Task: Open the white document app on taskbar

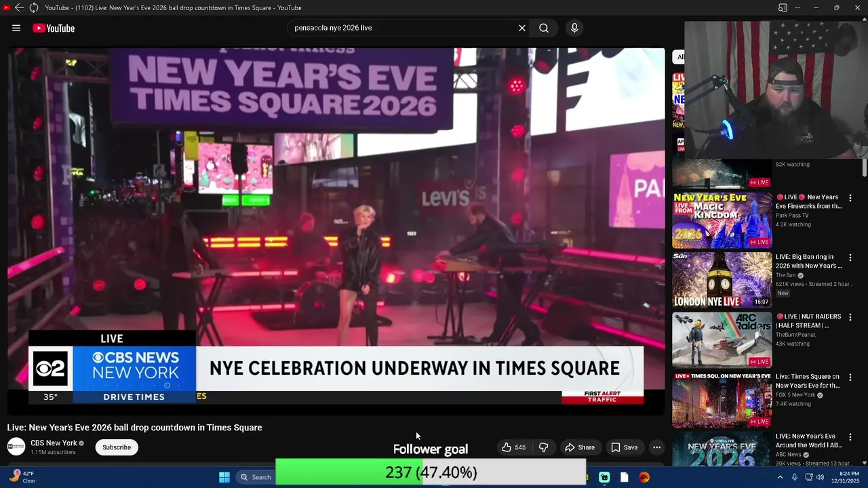Action: point(624,477)
